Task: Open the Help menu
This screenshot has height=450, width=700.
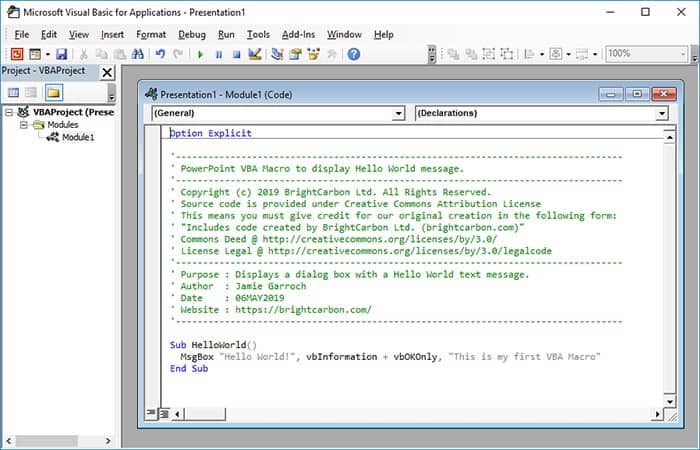Action: point(383,34)
